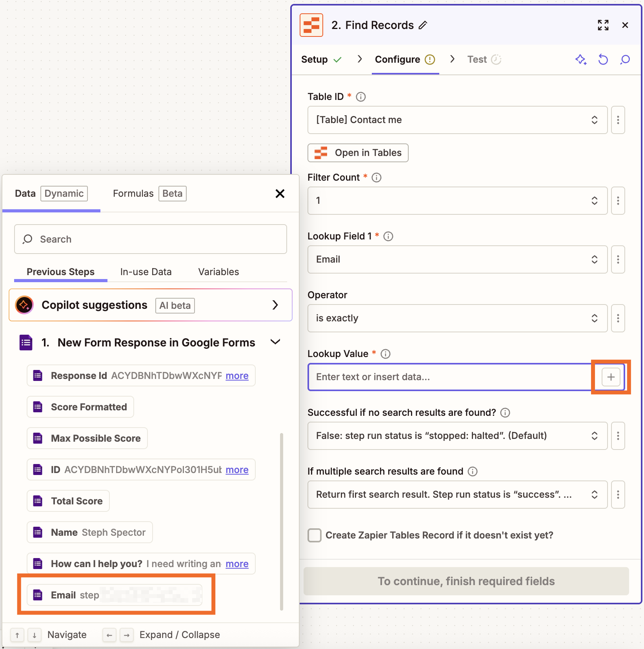Enable Create Zapier Tables Record checkbox

(314, 535)
